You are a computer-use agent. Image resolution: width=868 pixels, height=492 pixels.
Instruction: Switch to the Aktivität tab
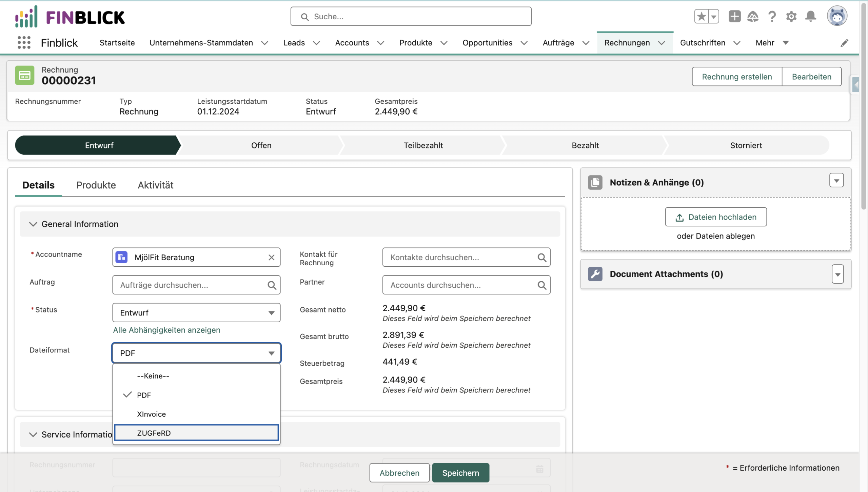(x=155, y=185)
